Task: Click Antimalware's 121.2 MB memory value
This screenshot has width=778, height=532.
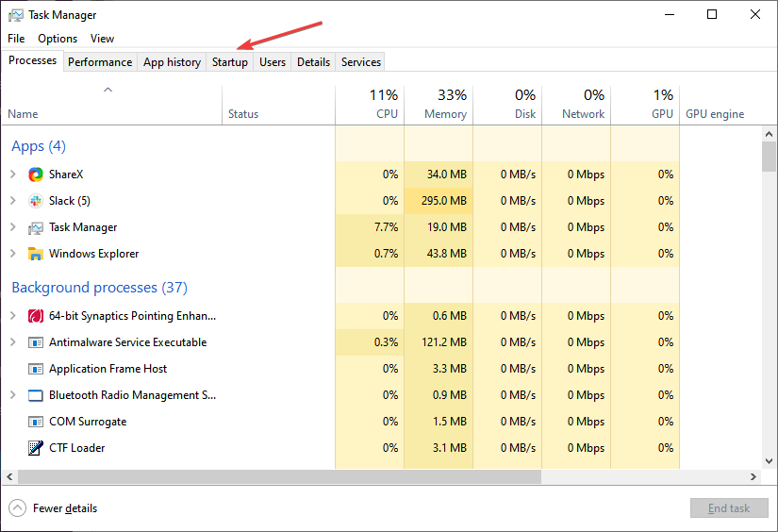Action: pos(443,342)
